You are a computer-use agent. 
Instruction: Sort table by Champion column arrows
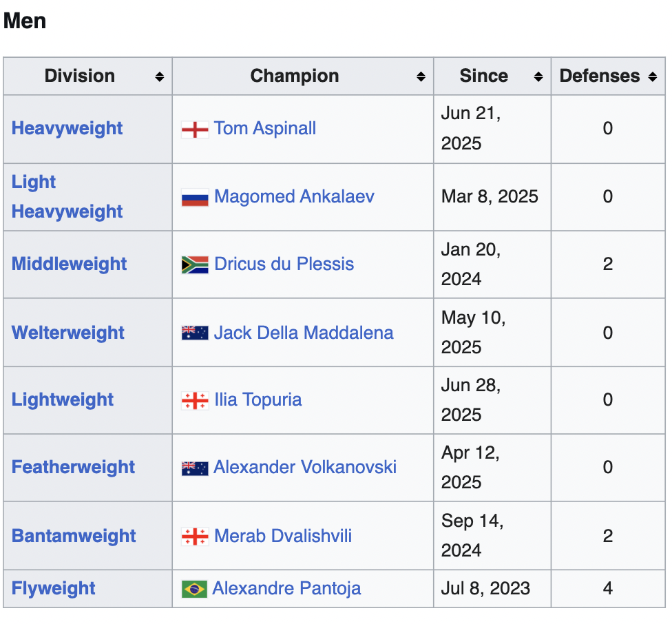click(421, 76)
